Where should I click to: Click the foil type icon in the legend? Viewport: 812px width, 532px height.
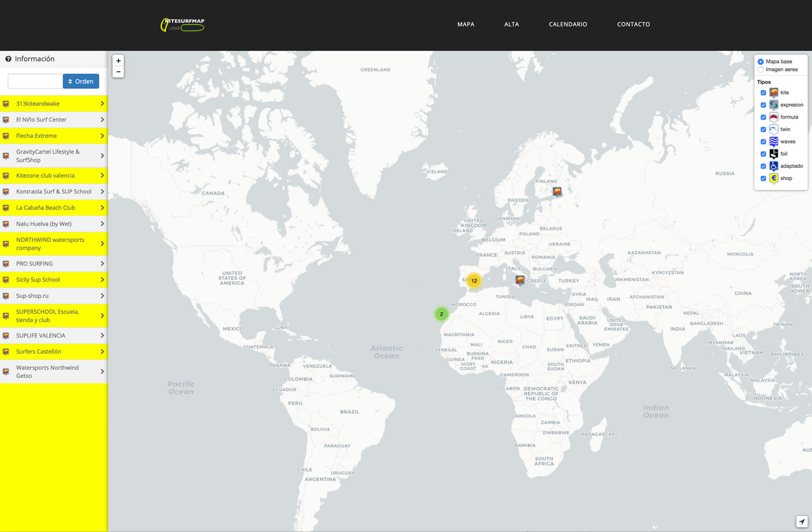pos(773,154)
